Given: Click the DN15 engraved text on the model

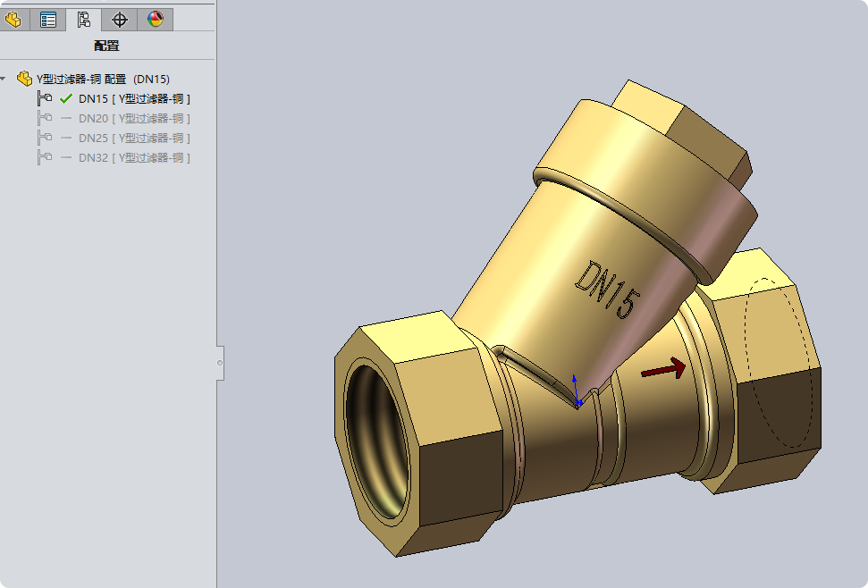Looking at the screenshot, I should coord(607,290).
